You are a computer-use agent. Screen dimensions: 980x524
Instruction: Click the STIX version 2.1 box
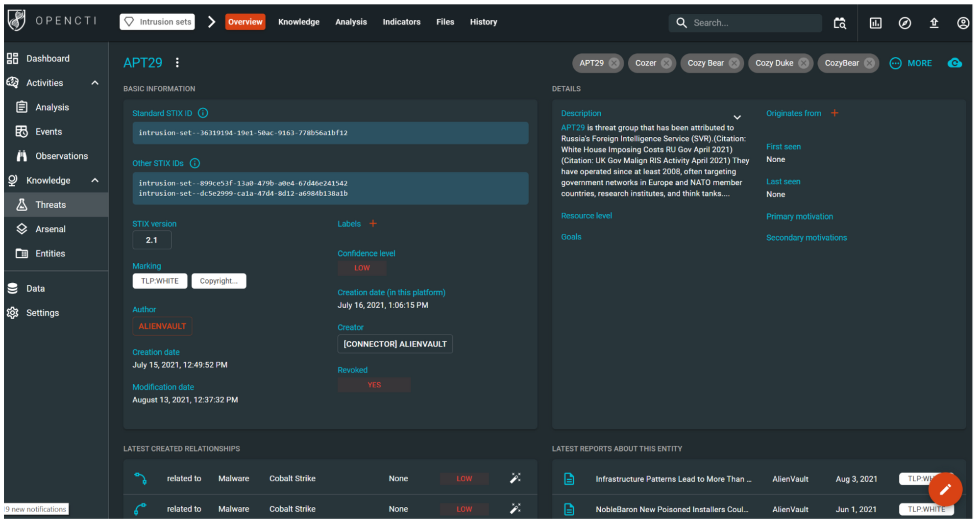coord(152,240)
